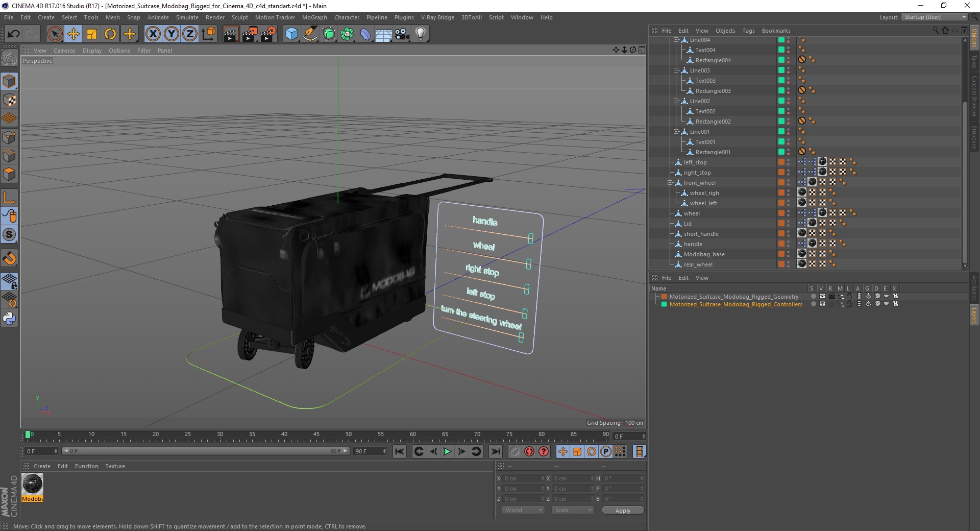Switch to Model mode in left toolbar

tap(9, 82)
